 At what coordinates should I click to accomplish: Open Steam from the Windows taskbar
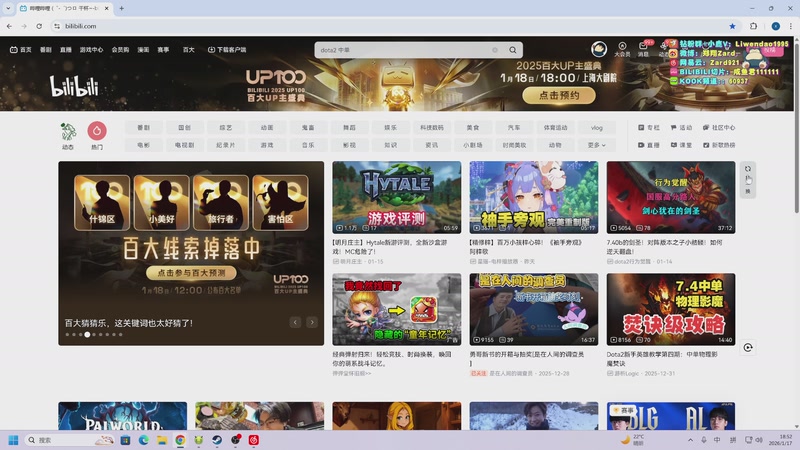[217, 440]
